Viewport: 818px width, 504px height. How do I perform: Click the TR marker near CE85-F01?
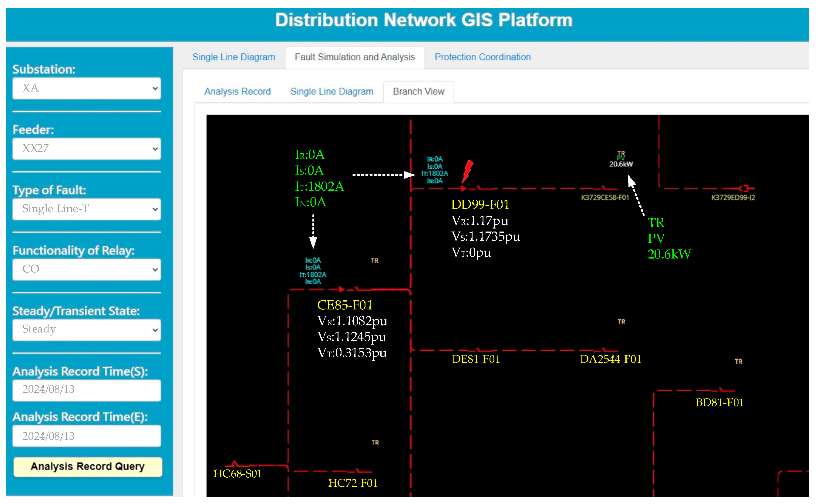tap(375, 261)
